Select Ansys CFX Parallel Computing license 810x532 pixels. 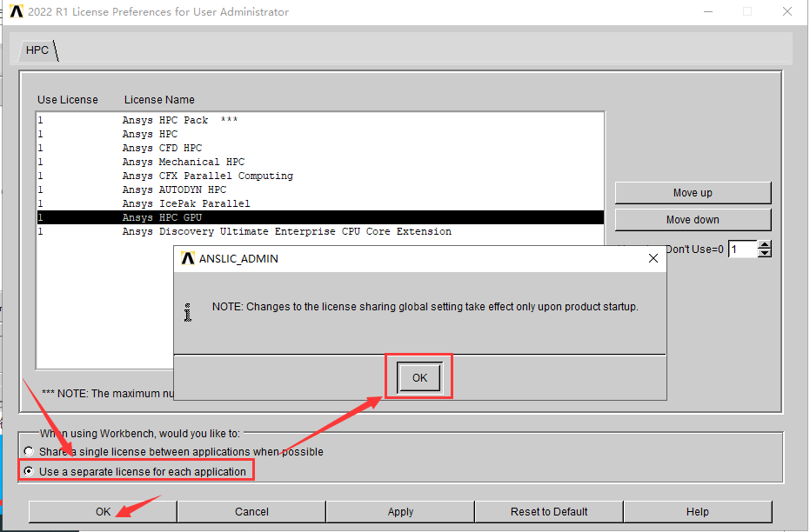coord(207,176)
